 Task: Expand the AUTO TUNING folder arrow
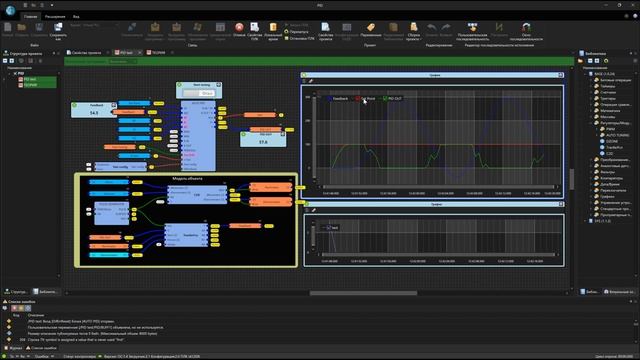597,135
